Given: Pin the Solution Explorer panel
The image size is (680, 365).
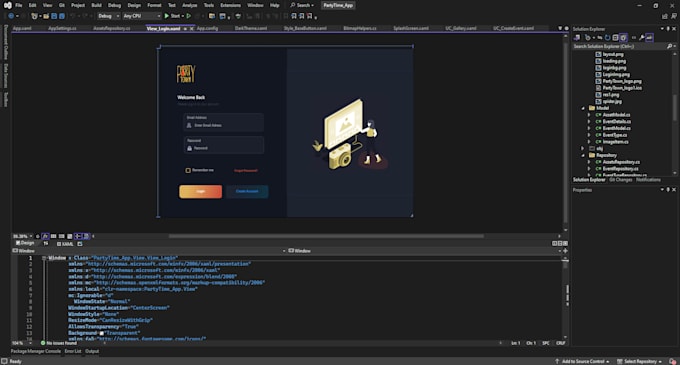Looking at the screenshot, I should pyautogui.click(x=668, y=29).
